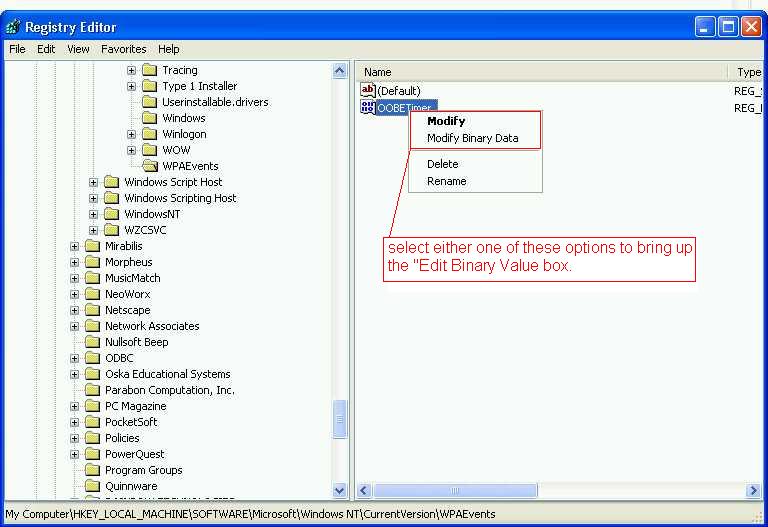The height and width of the screenshot is (527, 768).
Task: Click tree pane scroll down arrow
Action: pyautogui.click(x=339, y=490)
